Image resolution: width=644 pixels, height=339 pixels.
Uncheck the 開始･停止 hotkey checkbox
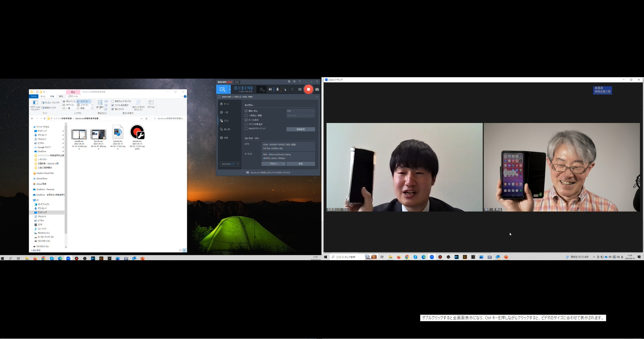click(246, 111)
